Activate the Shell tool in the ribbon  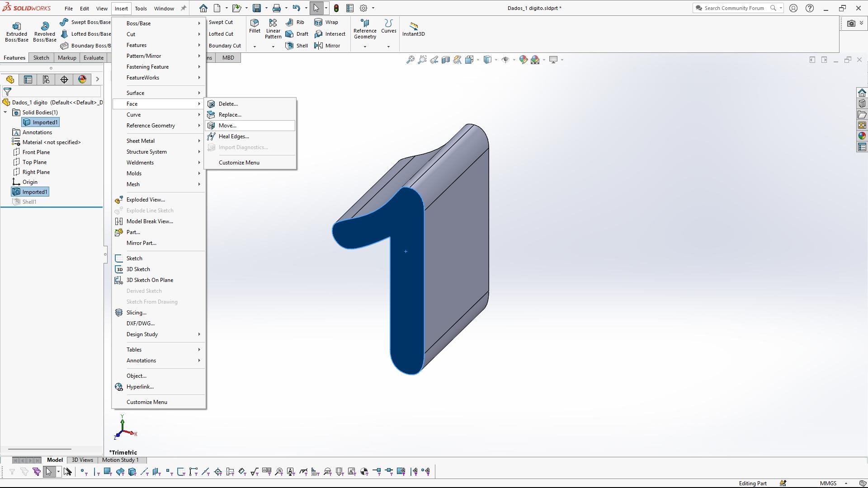(297, 46)
